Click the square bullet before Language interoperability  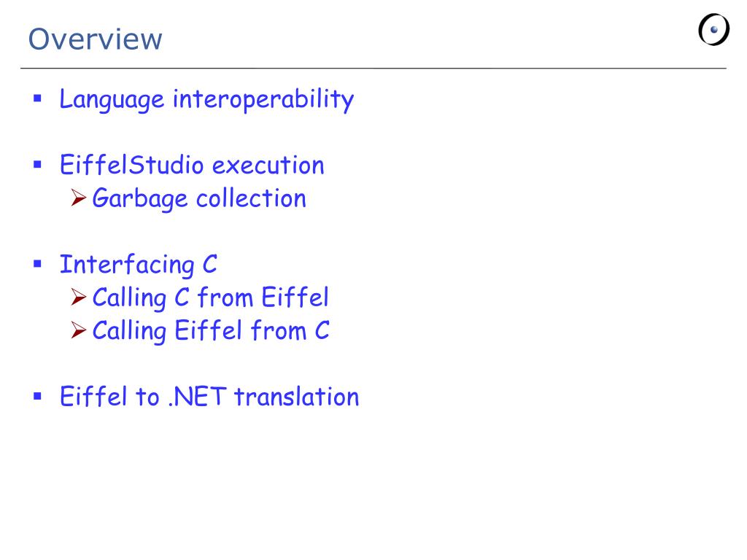point(38,98)
